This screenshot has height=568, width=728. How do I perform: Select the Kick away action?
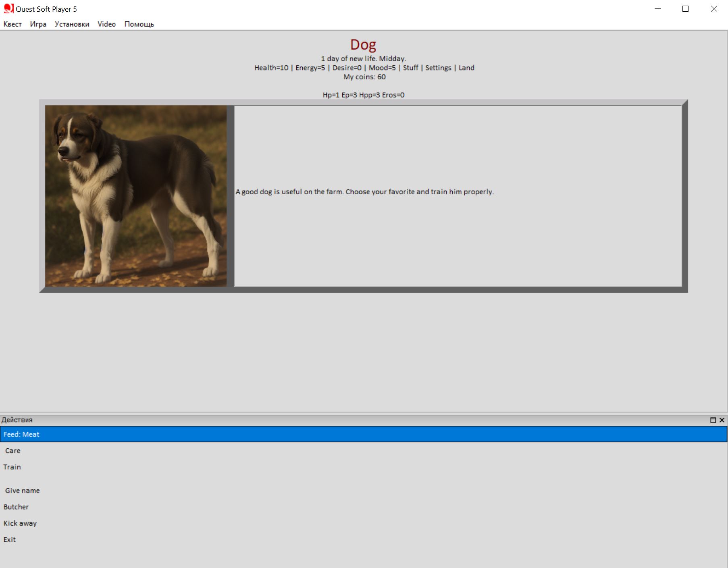coord(20,523)
